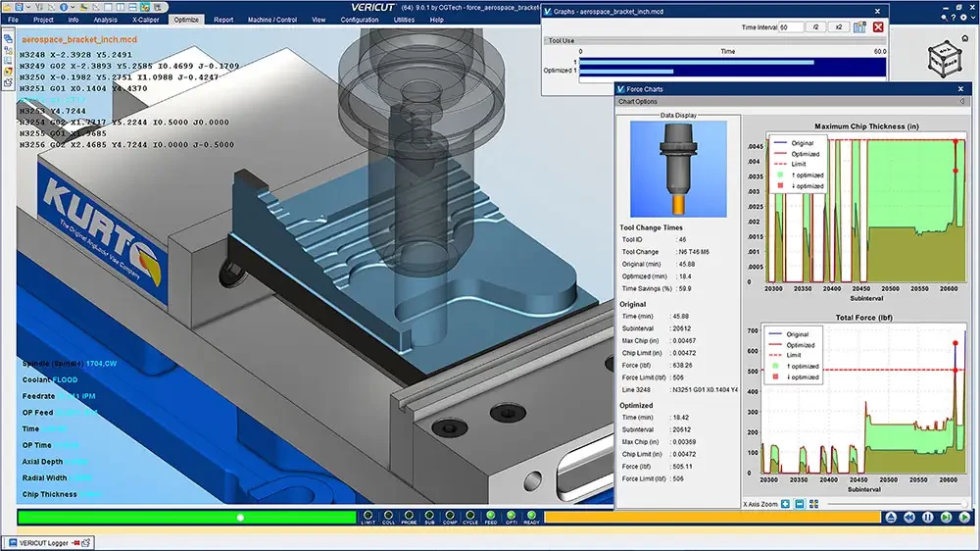Click the READY status light
Image resolution: width=980 pixels, height=551 pixels.
tap(531, 518)
